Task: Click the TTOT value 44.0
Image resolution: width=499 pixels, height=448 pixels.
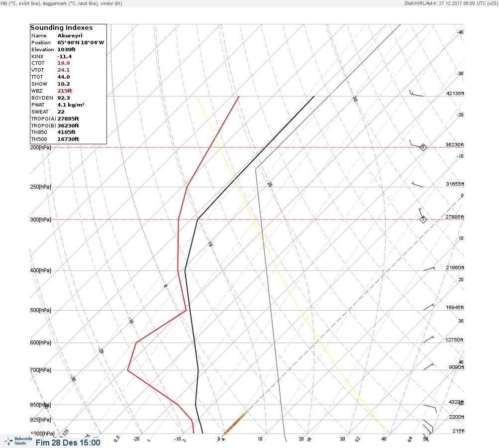Action: (x=64, y=77)
